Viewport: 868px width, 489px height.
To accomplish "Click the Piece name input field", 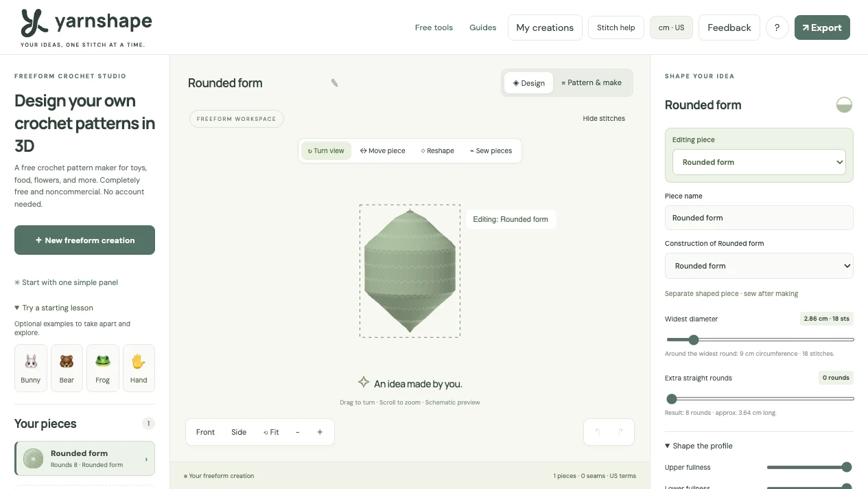I will pos(759,218).
